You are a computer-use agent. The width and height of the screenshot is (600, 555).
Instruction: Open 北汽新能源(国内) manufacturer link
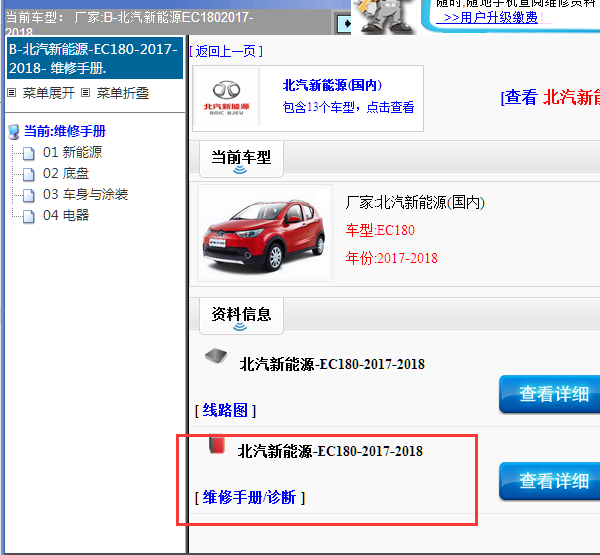[x=332, y=85]
